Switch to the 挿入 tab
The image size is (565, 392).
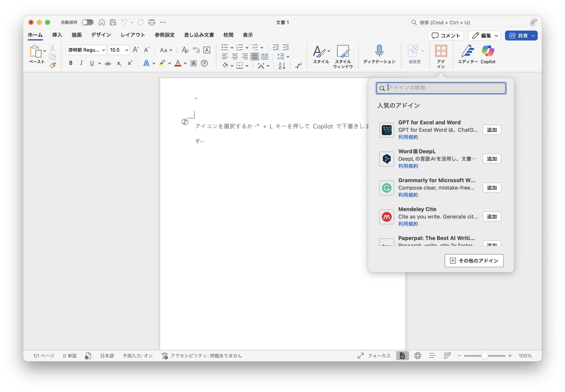coord(57,35)
